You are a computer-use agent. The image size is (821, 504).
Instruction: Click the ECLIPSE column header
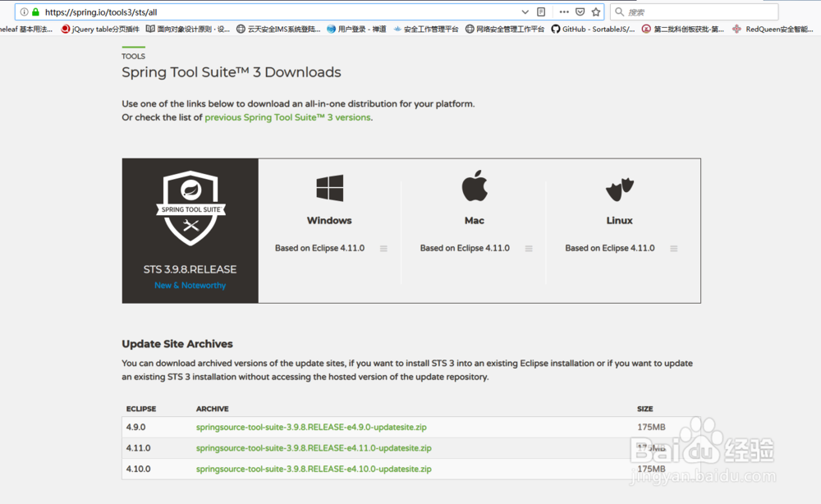click(x=141, y=409)
